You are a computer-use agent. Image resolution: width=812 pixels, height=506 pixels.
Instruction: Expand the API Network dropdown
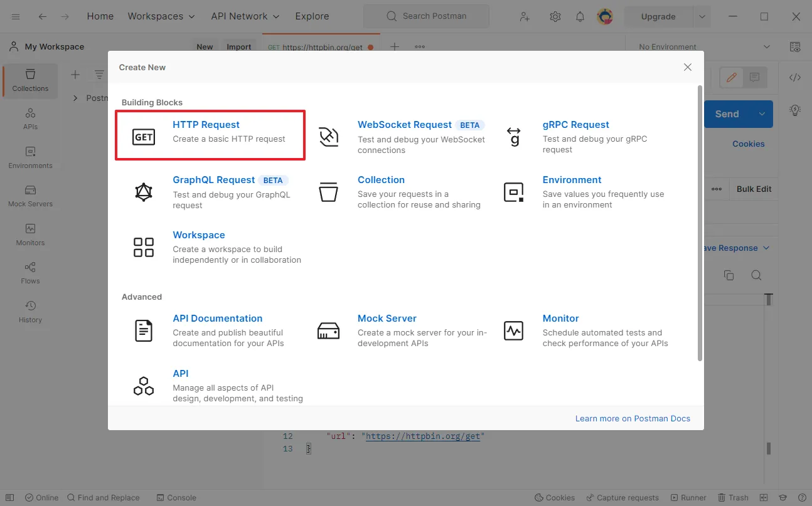pyautogui.click(x=245, y=16)
